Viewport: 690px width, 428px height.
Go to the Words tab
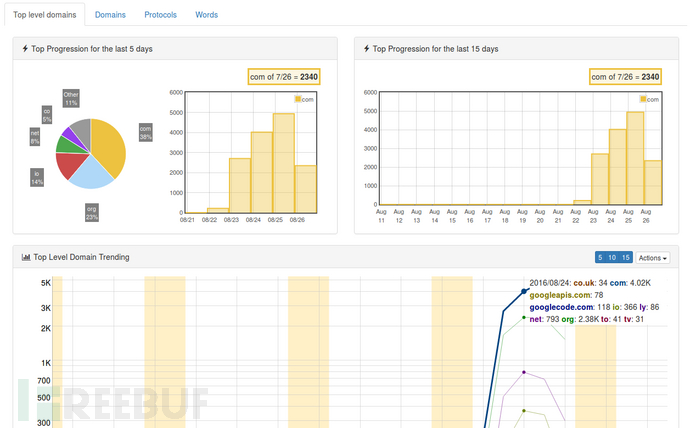207,15
